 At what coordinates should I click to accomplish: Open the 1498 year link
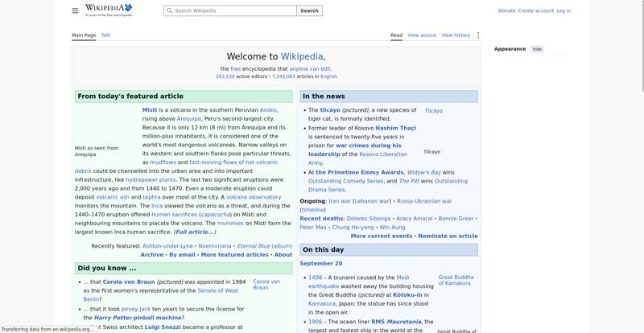315,277
